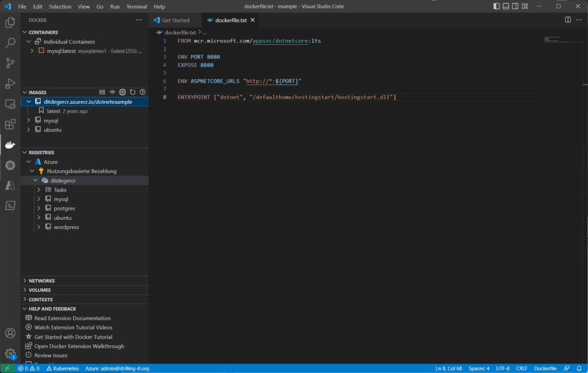The height and width of the screenshot is (373, 588).
Task: Open Source Control view
Action: [x=10, y=63]
